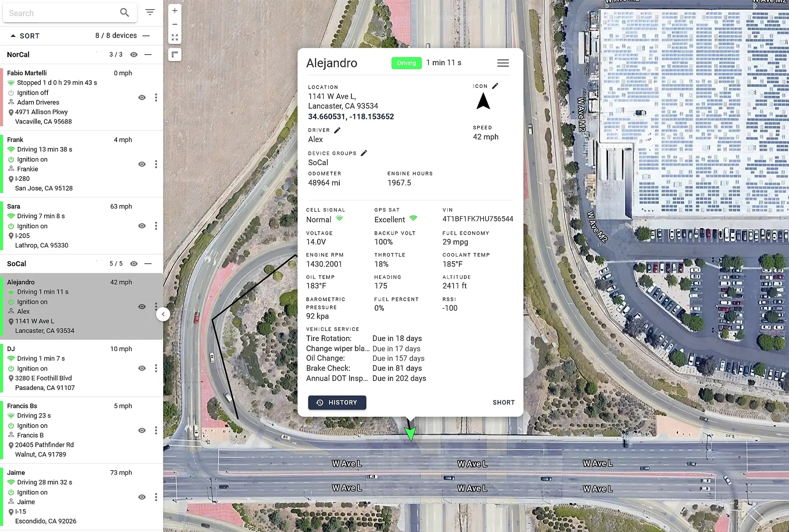This screenshot has height=532, width=789.
Task: Zoom in on the map
Action: click(x=175, y=10)
